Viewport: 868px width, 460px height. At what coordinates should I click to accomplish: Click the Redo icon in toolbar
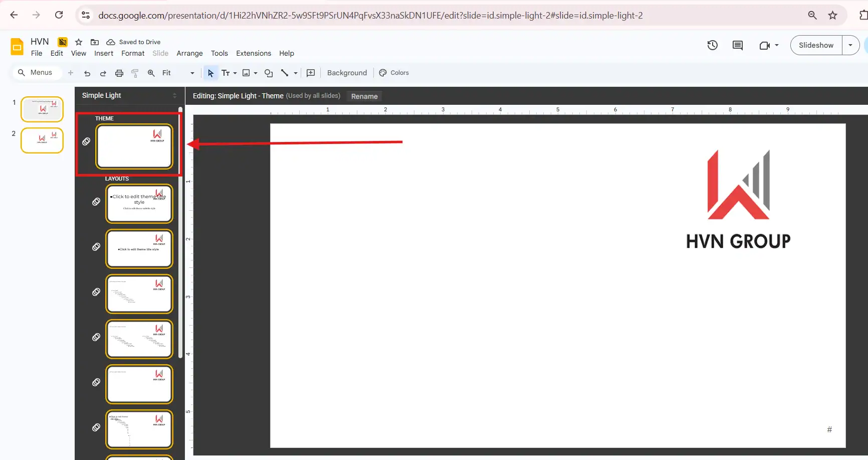click(x=103, y=73)
